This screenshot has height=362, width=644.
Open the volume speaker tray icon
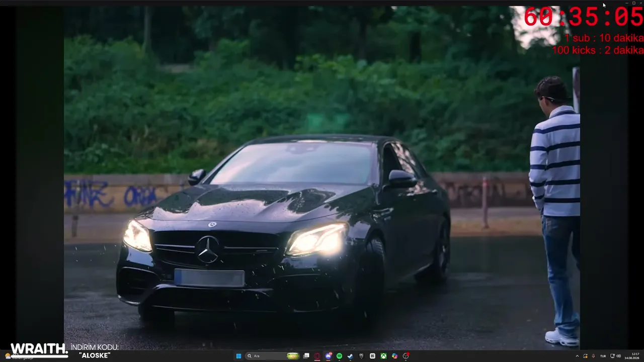pyautogui.click(x=618, y=356)
